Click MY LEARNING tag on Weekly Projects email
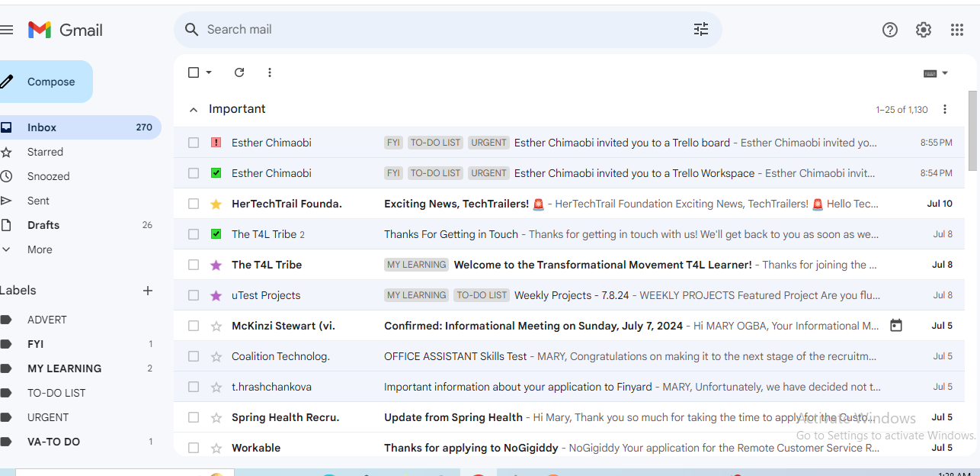This screenshot has width=980, height=476. click(416, 295)
